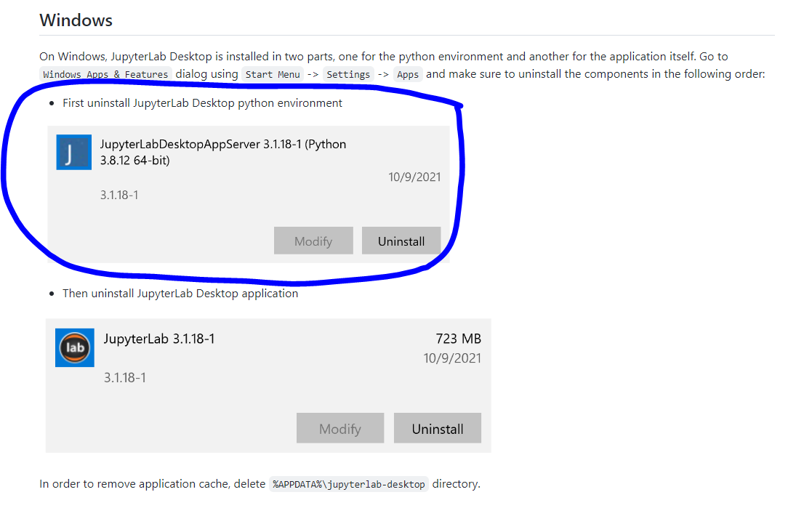Image resolution: width=812 pixels, height=508 pixels.
Task: Click version '3.1.18-1' under JupyterLab title
Action: pyautogui.click(x=125, y=377)
